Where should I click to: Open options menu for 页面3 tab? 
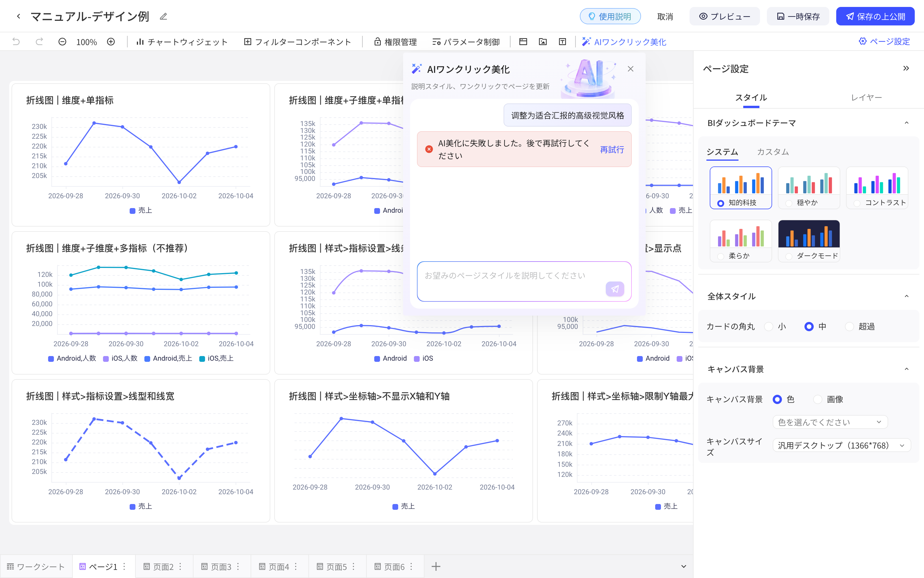click(238, 566)
